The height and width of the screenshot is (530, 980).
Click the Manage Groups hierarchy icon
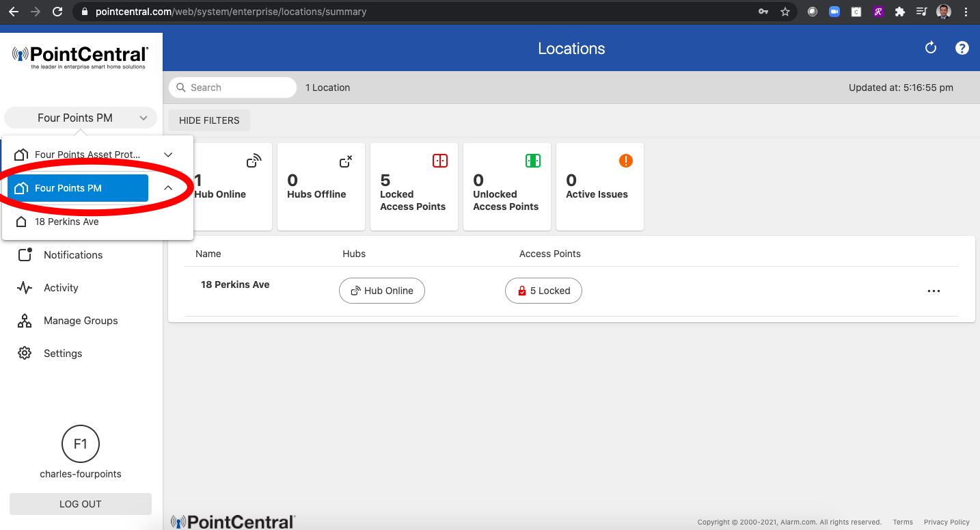coord(25,320)
